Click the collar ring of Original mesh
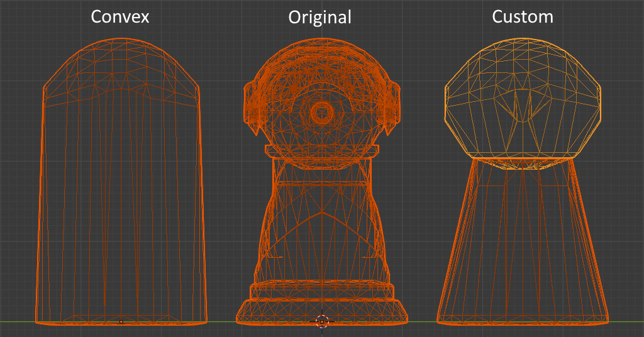 click(322, 150)
